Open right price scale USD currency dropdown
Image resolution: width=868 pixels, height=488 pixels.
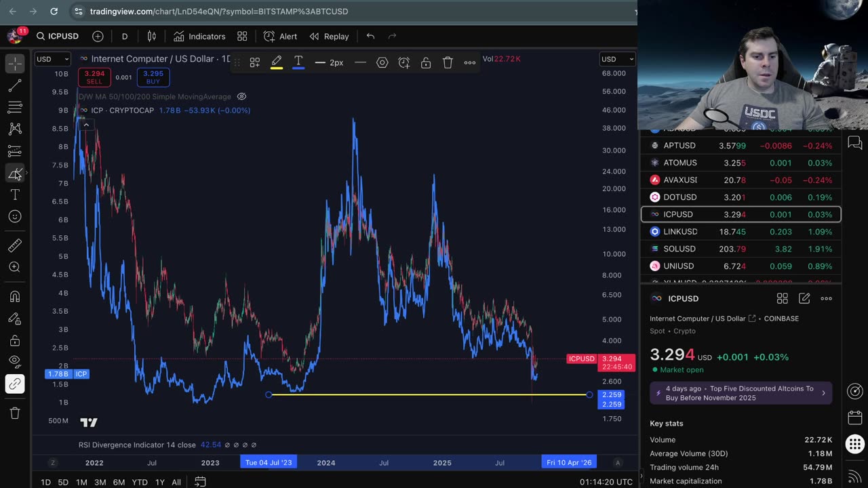click(x=617, y=59)
